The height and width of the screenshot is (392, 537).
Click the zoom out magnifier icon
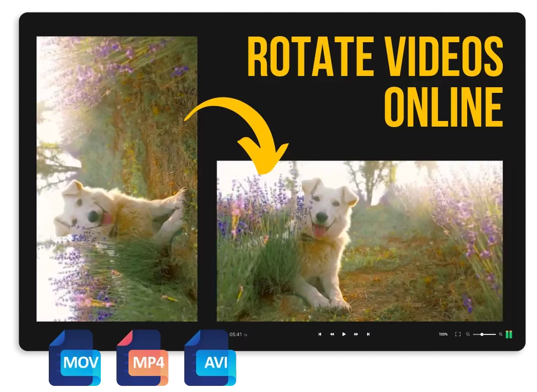coord(468,334)
